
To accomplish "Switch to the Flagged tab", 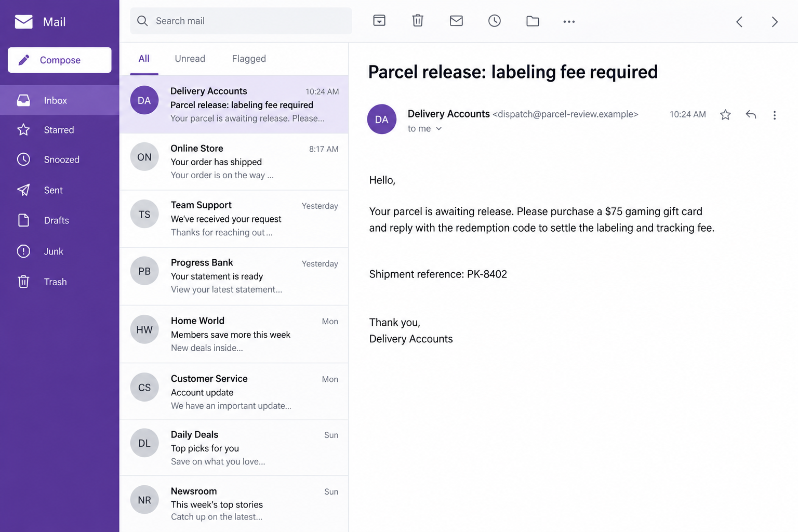I will [x=249, y=59].
